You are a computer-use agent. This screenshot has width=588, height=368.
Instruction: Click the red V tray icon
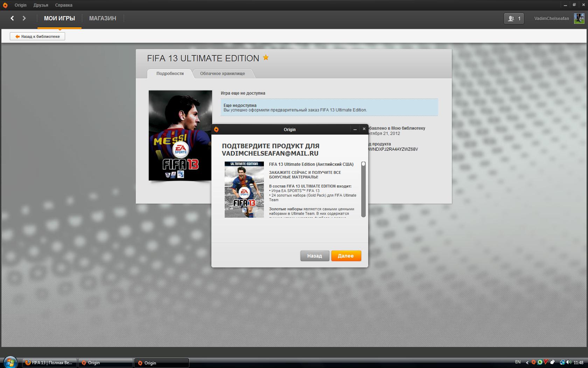point(546,362)
